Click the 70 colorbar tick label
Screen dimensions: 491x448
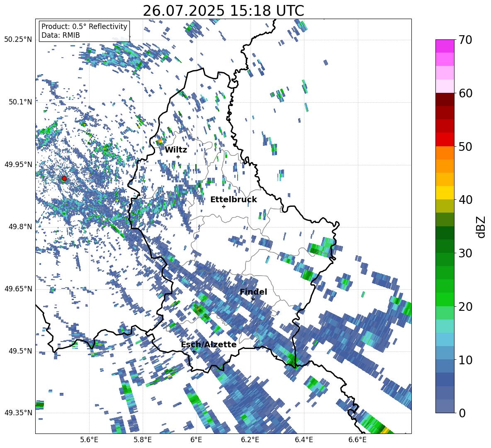click(465, 40)
